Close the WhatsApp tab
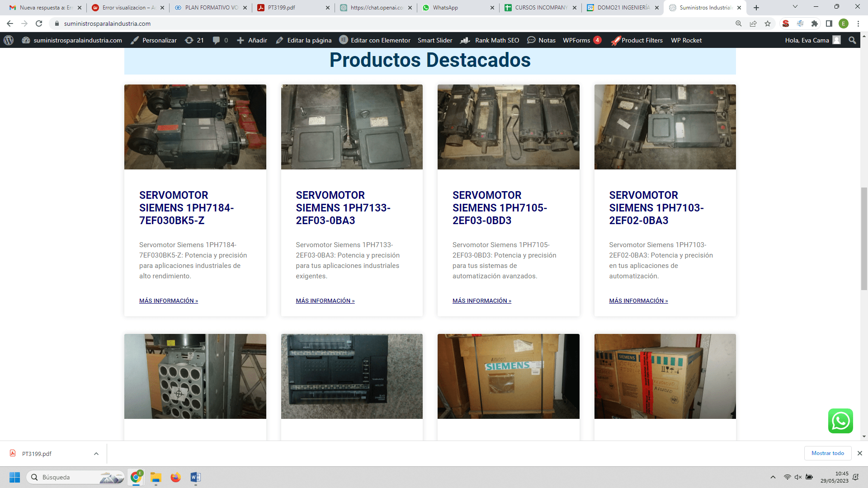Viewport: 868px width, 488px height. (x=492, y=8)
